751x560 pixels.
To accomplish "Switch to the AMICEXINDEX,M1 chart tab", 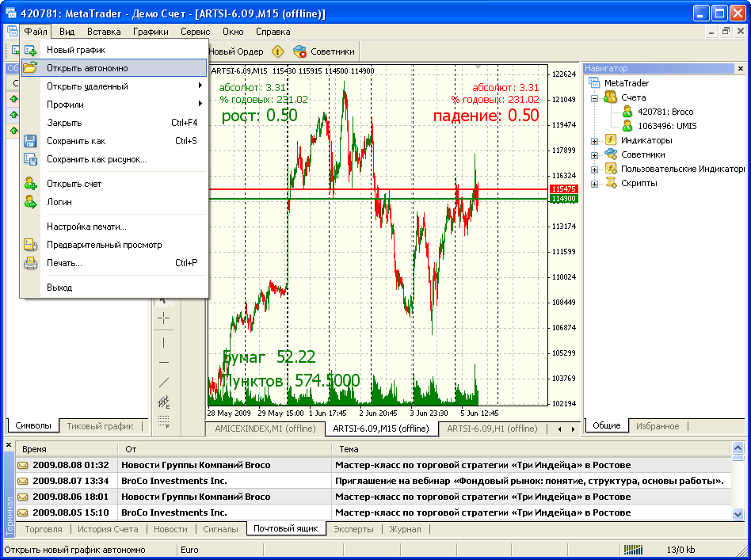I will pos(266,429).
